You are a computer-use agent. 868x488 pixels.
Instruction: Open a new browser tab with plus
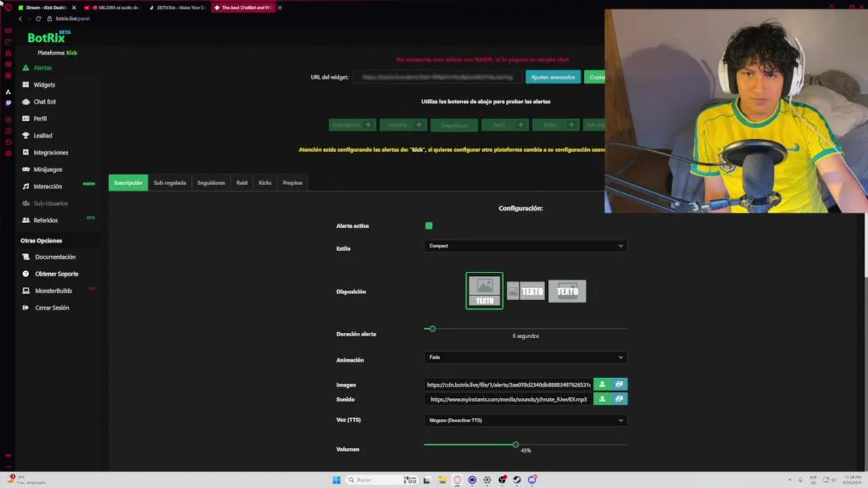[x=280, y=7]
